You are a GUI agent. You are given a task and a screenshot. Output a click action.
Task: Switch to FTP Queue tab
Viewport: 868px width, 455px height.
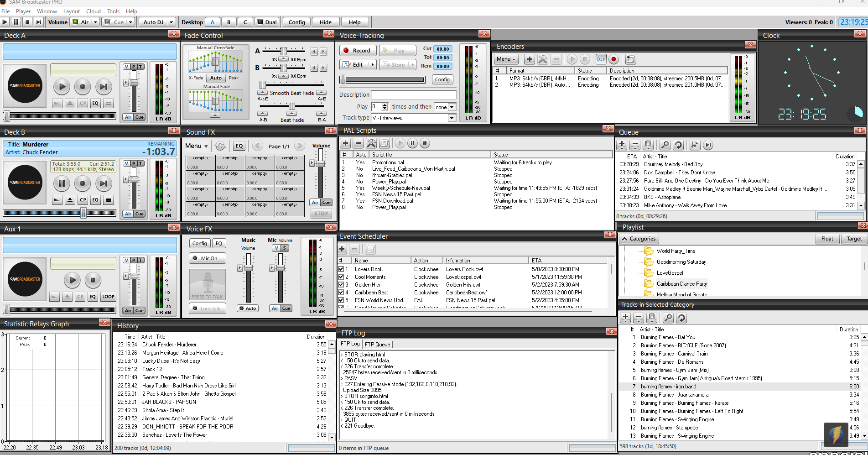377,345
